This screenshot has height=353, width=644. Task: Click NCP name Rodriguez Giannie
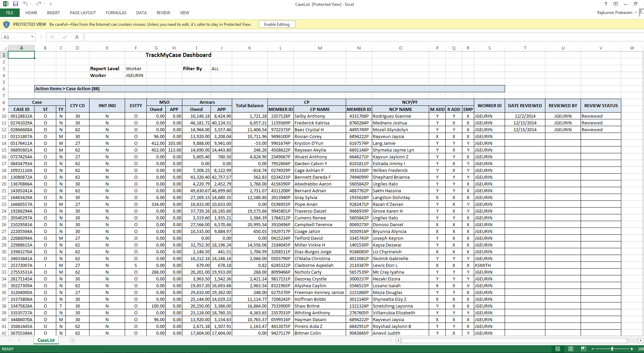click(x=392, y=116)
